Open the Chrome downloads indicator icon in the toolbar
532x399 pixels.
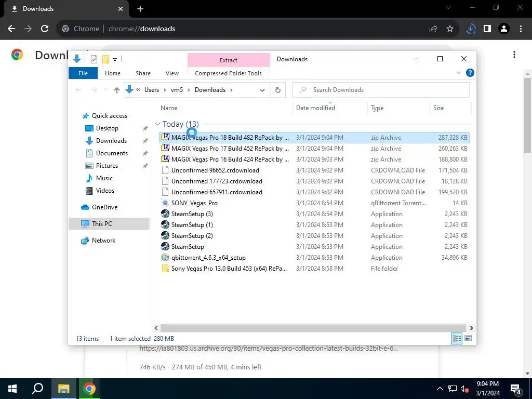click(x=471, y=29)
